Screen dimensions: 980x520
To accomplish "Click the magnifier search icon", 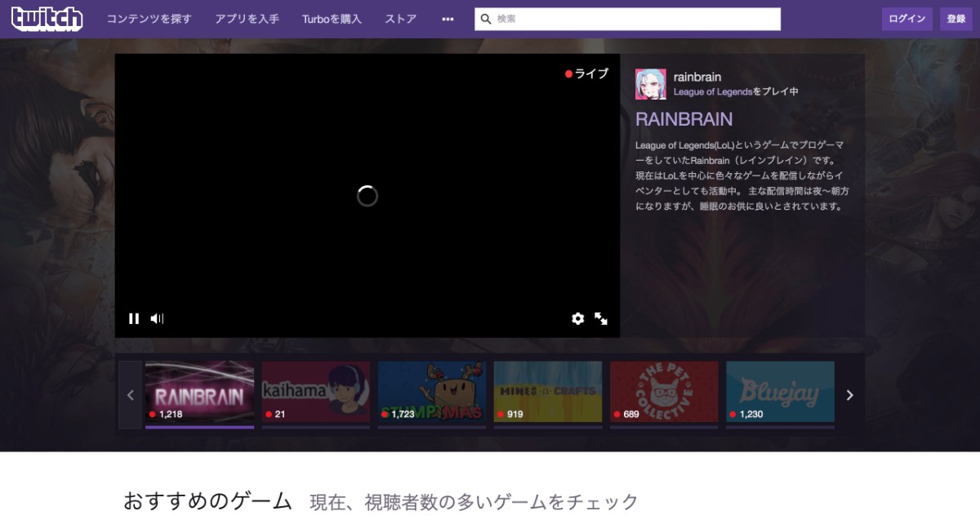I will pyautogui.click(x=486, y=19).
